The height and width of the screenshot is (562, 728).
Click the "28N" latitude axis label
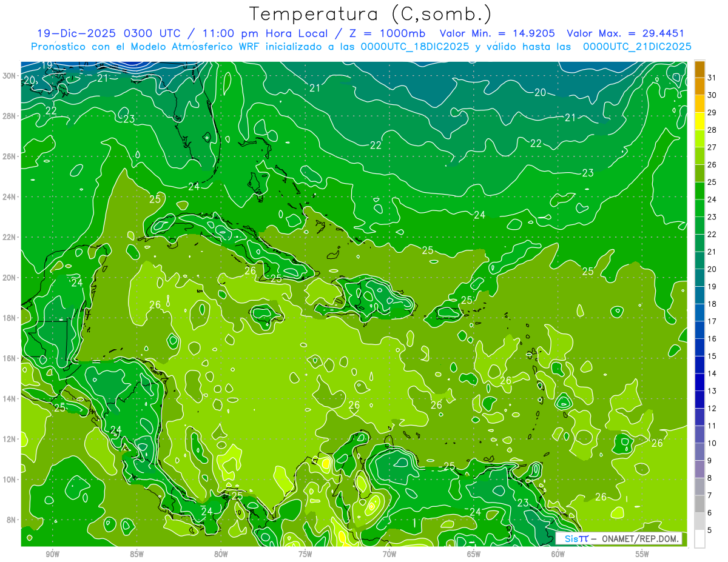[8, 116]
